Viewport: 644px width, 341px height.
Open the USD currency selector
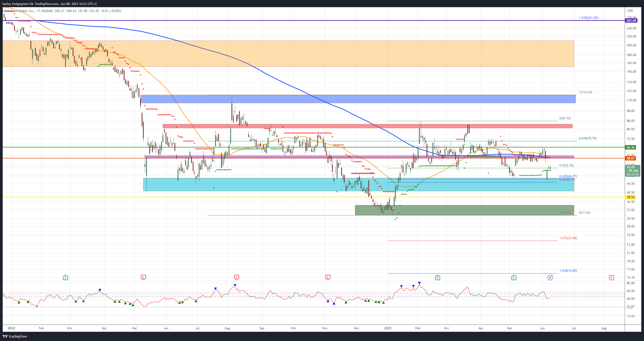[x=630, y=11]
